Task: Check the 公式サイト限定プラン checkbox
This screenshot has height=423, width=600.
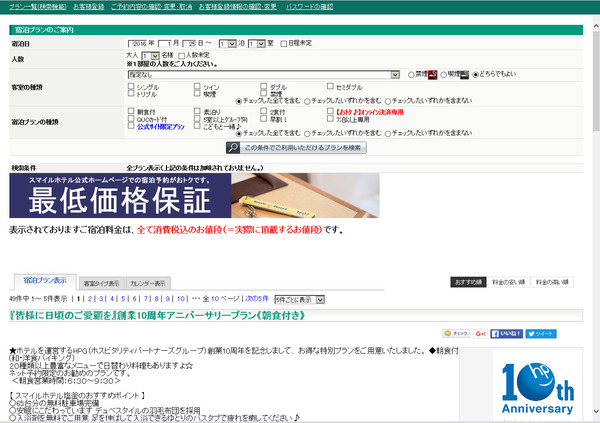Action: tap(131, 126)
